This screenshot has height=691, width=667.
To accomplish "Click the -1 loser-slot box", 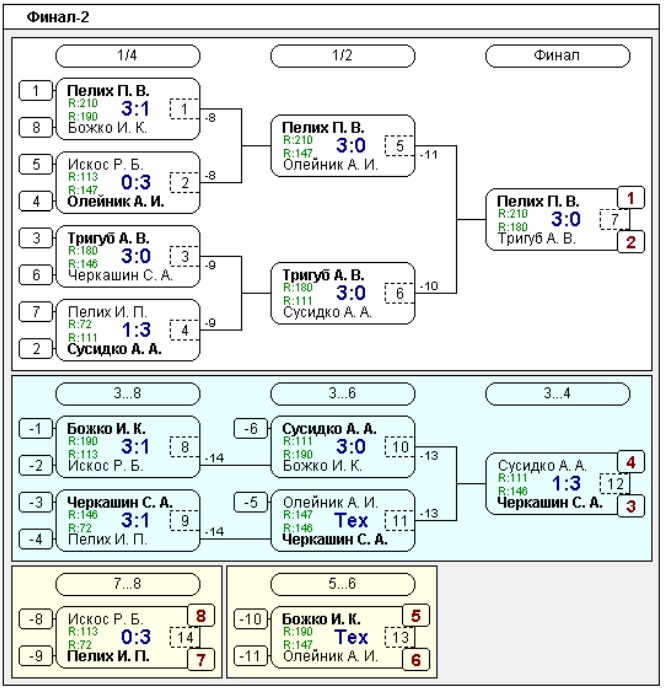I will [x=36, y=428].
